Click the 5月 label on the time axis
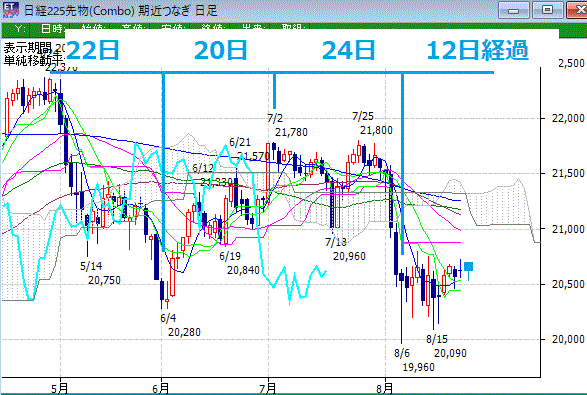This screenshot has width=587, height=395. tap(60, 388)
